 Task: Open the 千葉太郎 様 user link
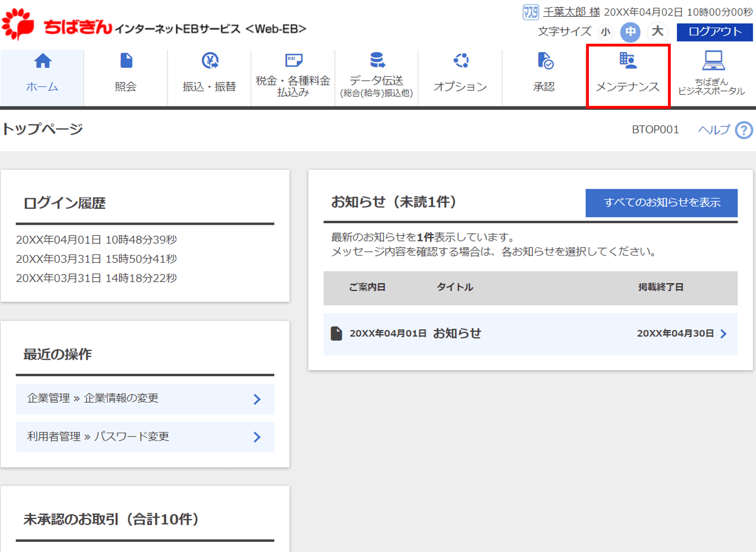571,12
